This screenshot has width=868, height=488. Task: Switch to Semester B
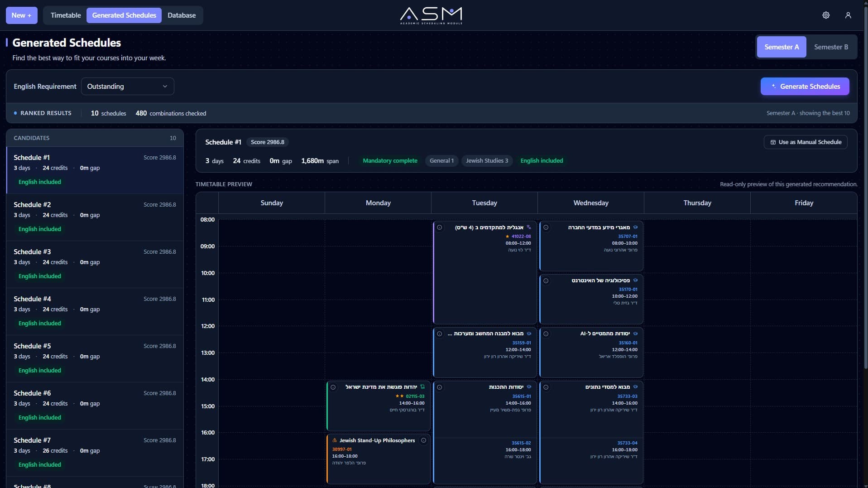[831, 47]
